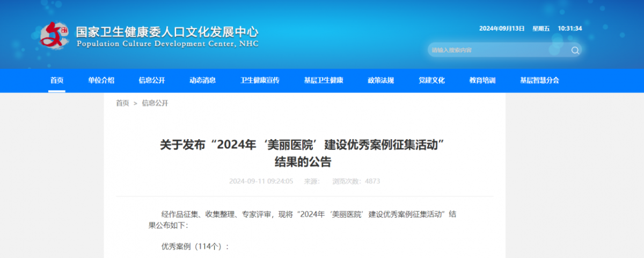644x258 pixels.
Task: Click the 信息公开 breadcrumb link
Action: coord(155,103)
